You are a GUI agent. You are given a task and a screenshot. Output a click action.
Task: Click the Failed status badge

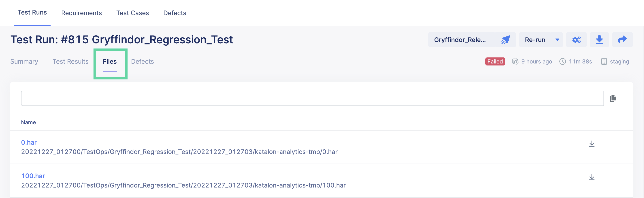point(495,61)
